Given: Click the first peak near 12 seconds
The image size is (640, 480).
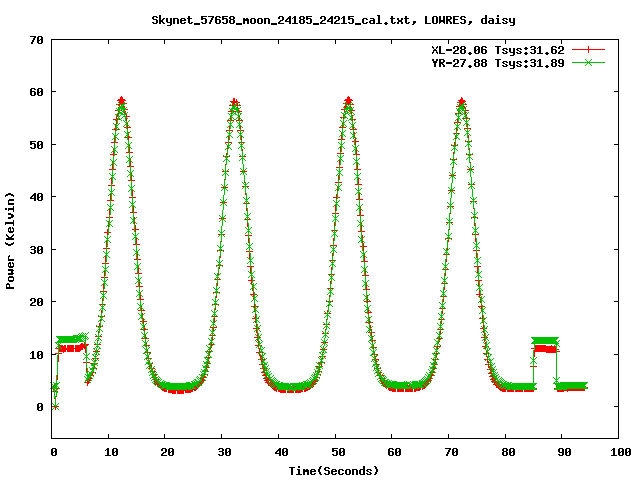Looking at the screenshot, I should (x=121, y=101).
